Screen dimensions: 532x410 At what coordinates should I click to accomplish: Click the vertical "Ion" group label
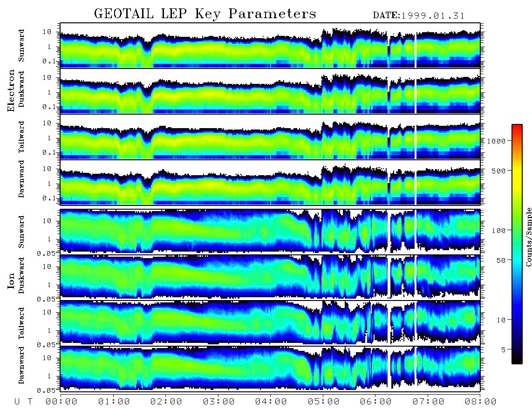(11, 280)
